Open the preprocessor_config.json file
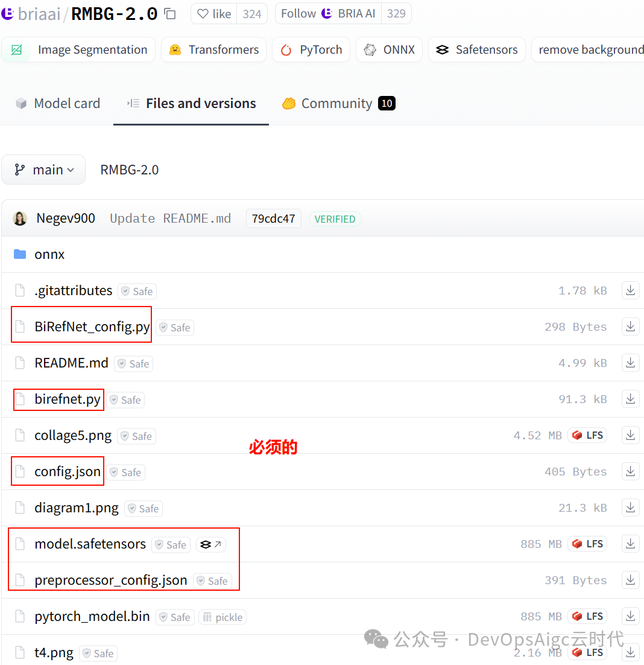 (x=110, y=580)
